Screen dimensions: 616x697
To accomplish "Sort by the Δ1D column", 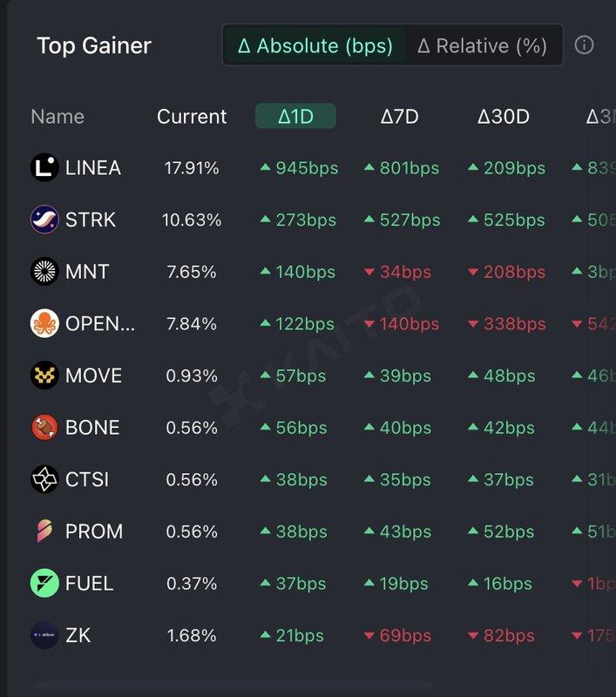I will coord(295,117).
